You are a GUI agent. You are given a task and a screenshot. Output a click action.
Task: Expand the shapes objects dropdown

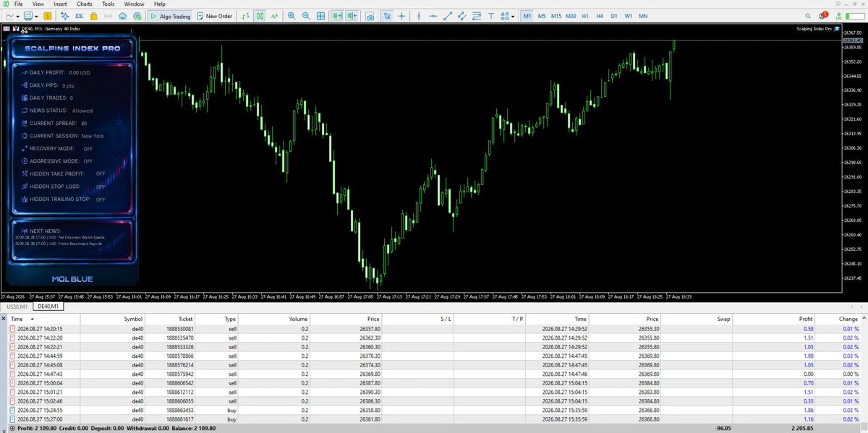click(x=514, y=16)
